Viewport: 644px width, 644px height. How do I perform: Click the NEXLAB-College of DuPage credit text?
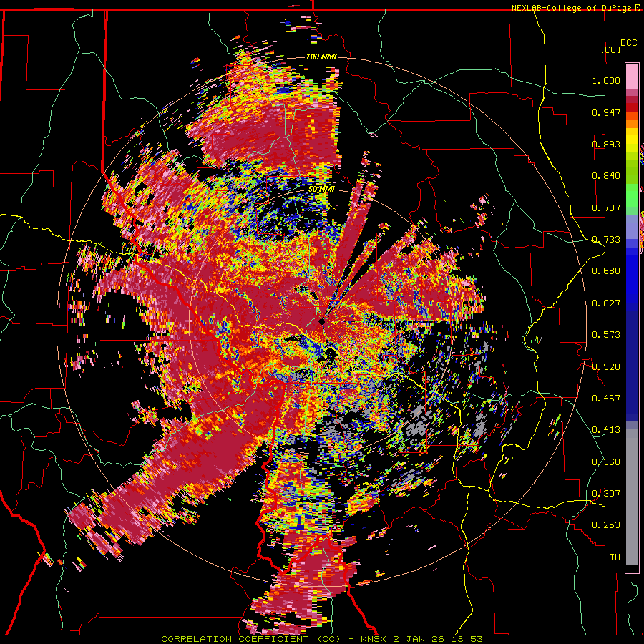(x=573, y=8)
